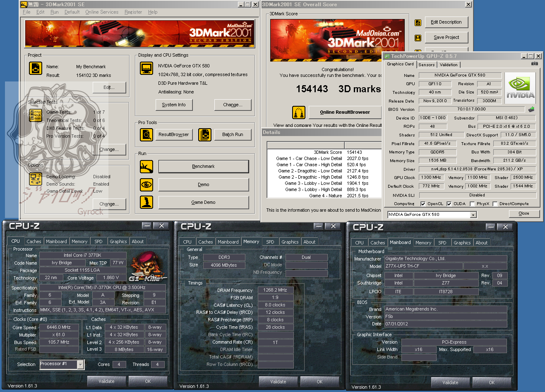Click the motherboard Model field Z77X-UP5 TH-CF

coord(424,266)
